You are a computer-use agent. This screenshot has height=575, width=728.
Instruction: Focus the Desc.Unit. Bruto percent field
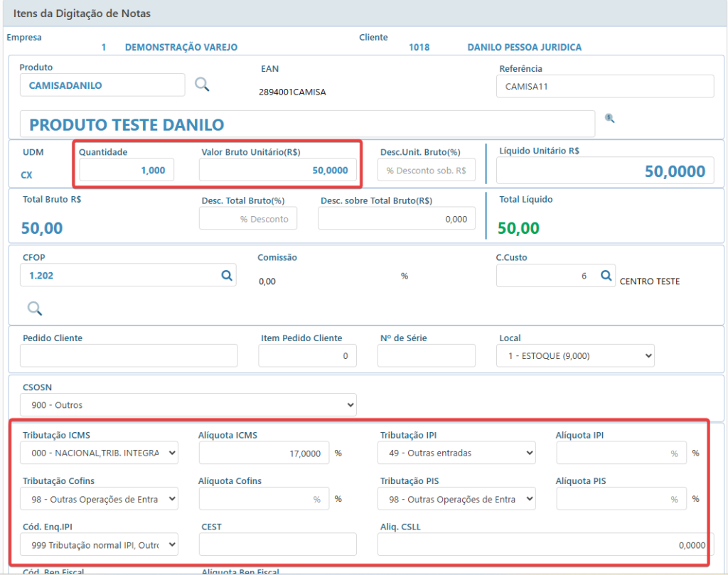[x=427, y=170]
